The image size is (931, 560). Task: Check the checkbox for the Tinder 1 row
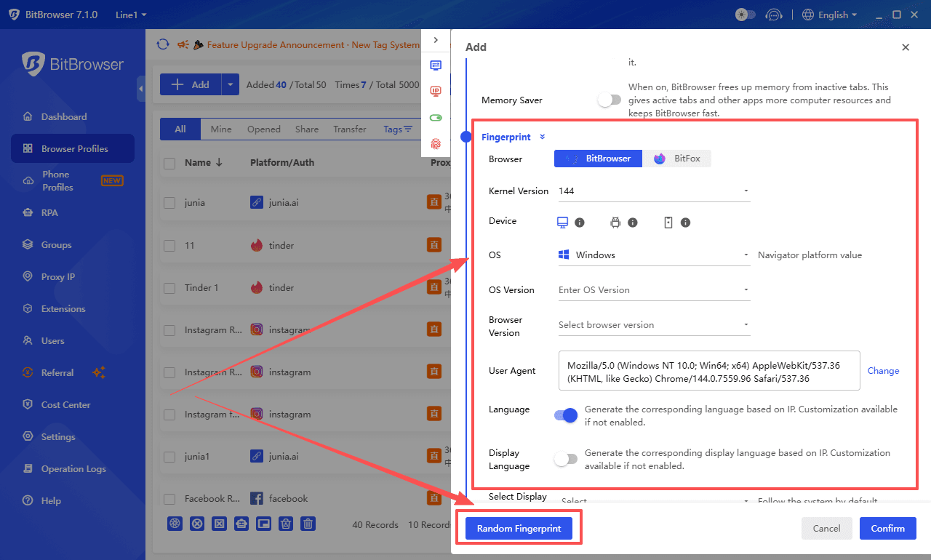pyautogui.click(x=169, y=288)
